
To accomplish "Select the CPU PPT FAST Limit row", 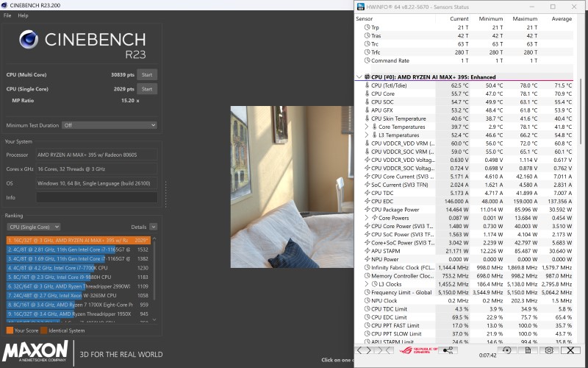I will pos(465,325).
